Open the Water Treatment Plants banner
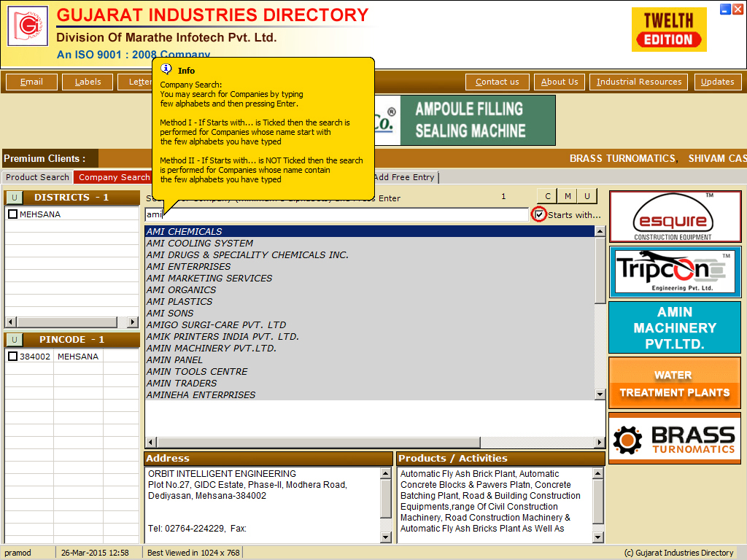 (x=675, y=383)
